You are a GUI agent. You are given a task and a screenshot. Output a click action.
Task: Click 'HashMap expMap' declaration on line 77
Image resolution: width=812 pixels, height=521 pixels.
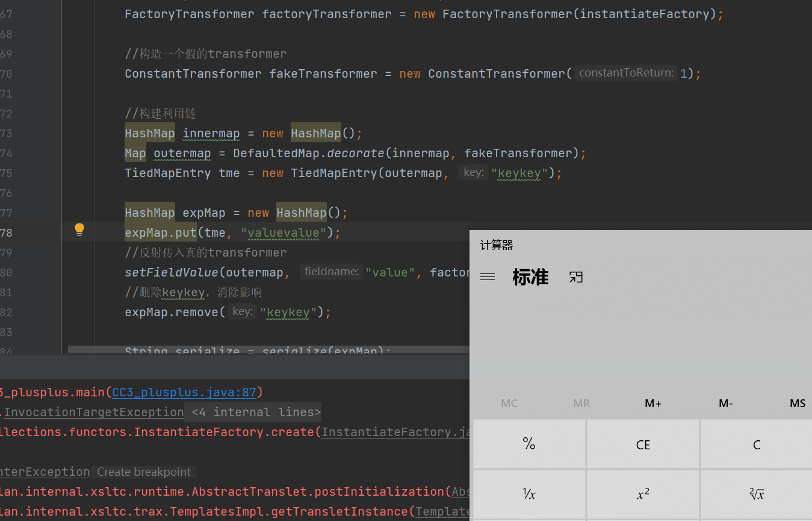pos(175,213)
